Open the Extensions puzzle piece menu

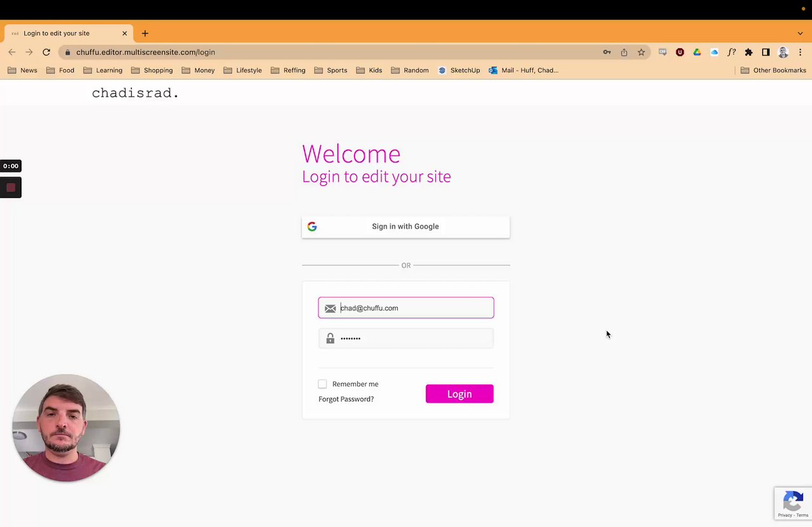pos(749,52)
